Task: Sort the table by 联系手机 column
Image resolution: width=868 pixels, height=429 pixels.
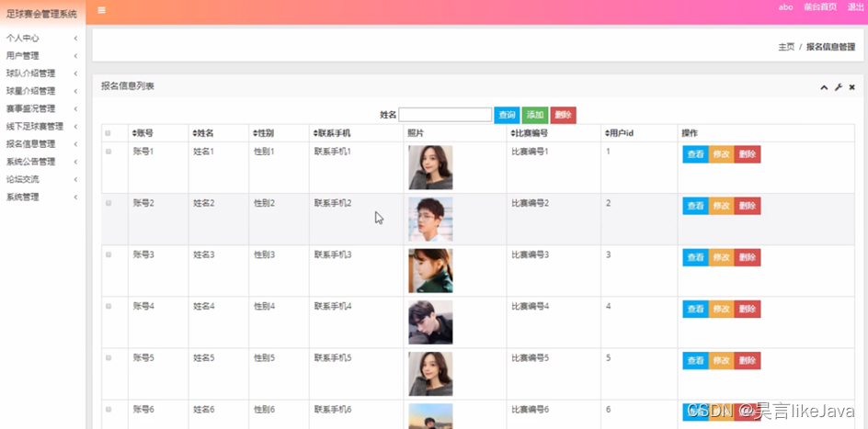Action: pyautogui.click(x=332, y=133)
